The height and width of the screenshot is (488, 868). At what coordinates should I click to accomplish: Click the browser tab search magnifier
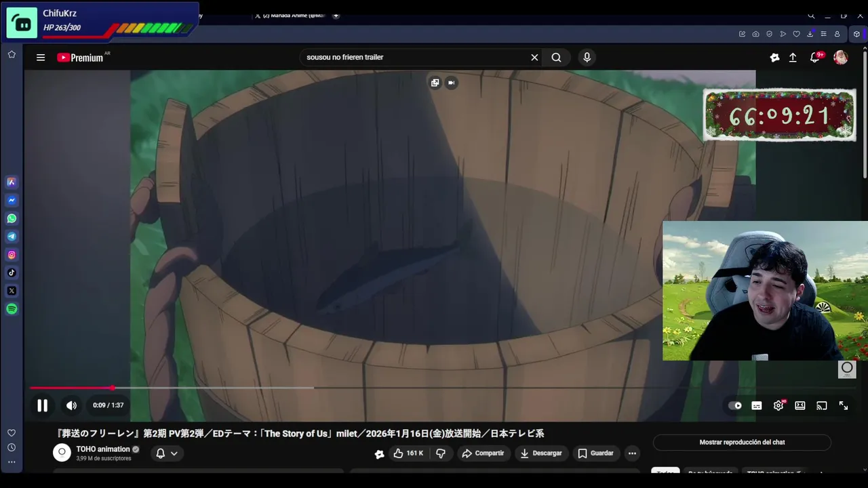(x=811, y=16)
